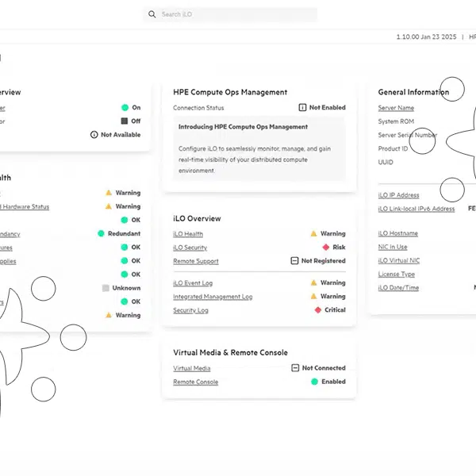Click the gray Unknown status icon
The width and height of the screenshot is (476, 476).
point(106,288)
